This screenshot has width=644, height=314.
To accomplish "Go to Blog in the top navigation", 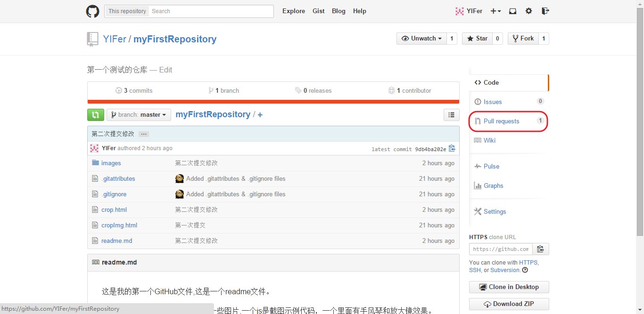I will pyautogui.click(x=339, y=11).
